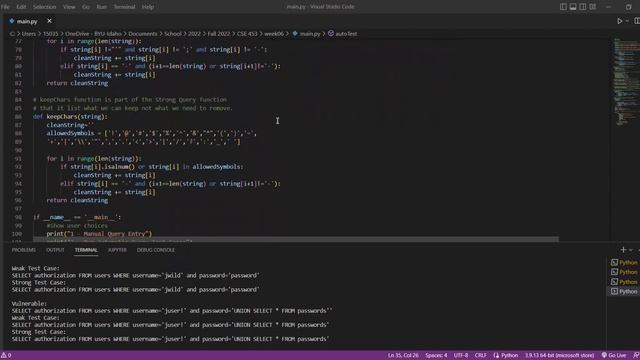
Task: Switch to the DEBUG CONSOLE panel tab
Action: click(x=156, y=250)
